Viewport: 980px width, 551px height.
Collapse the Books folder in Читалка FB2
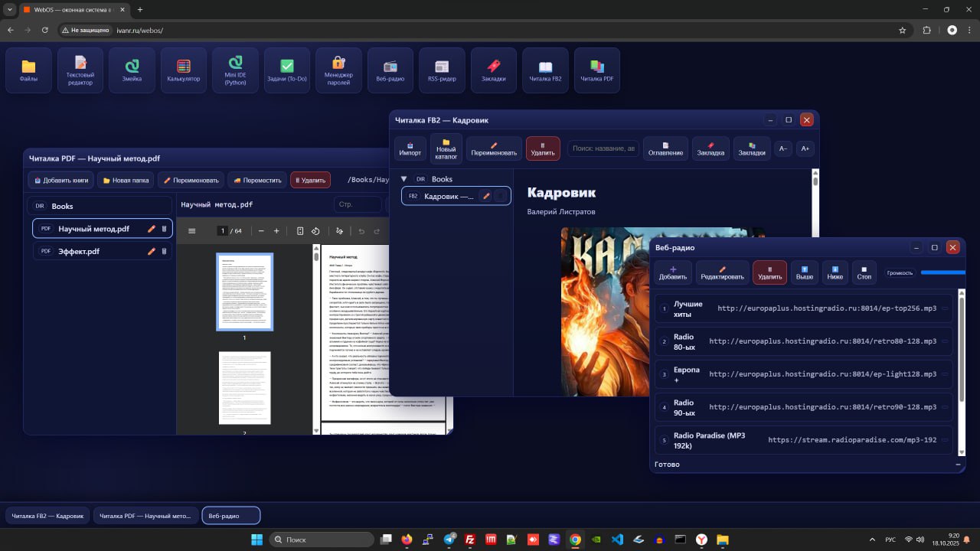click(404, 179)
